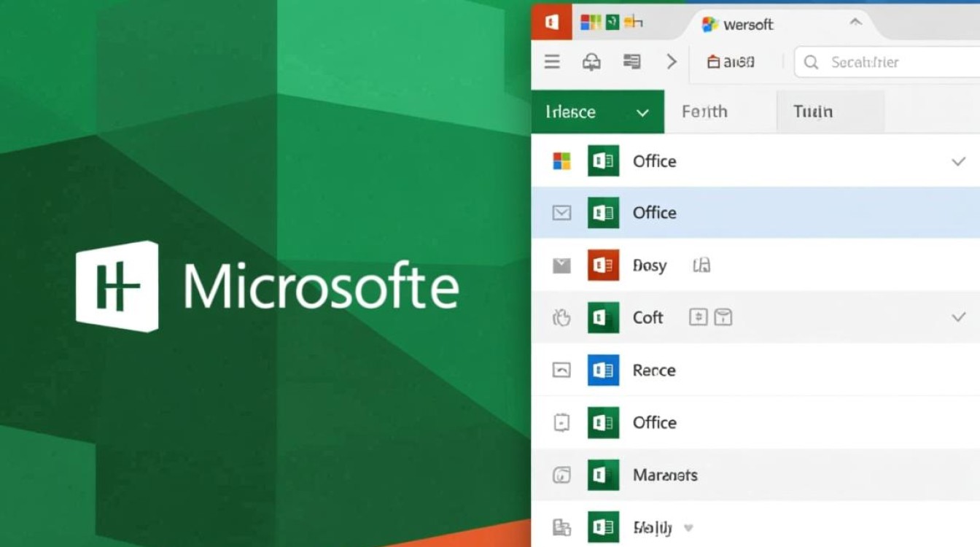Click the solid gray envelope icon beside Dosy
Image resolution: width=980 pixels, height=547 pixels.
[x=561, y=265]
